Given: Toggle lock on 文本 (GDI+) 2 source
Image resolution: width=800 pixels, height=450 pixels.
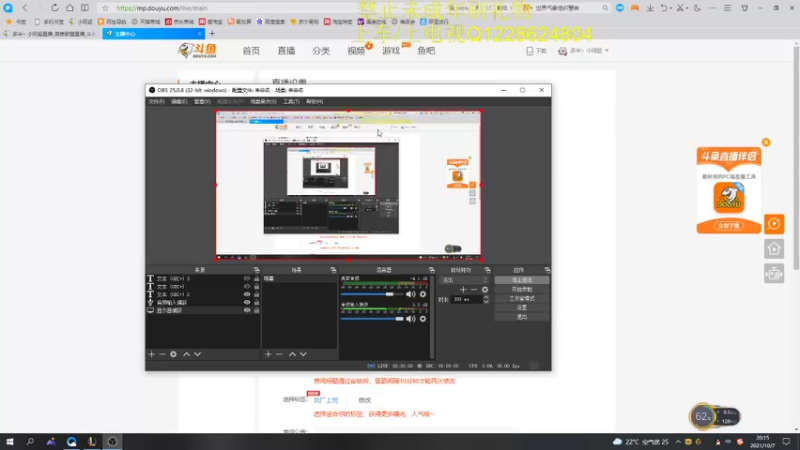Looking at the screenshot, I should 256,294.
